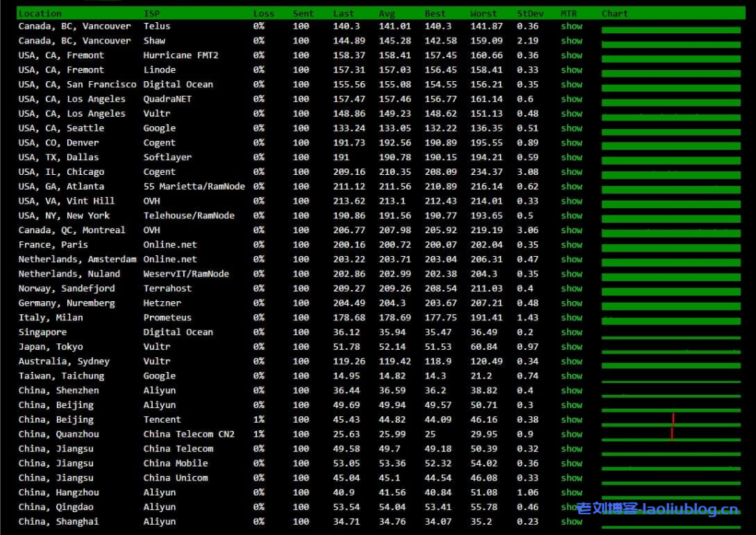The image size is (756, 535).
Task: Click the show MTR link for Telus Vancouver
Action: point(571,26)
